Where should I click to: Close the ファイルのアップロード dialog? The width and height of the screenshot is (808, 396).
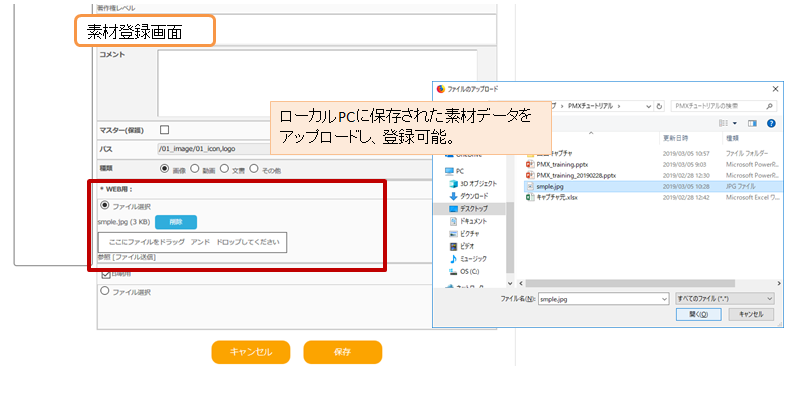coord(775,89)
